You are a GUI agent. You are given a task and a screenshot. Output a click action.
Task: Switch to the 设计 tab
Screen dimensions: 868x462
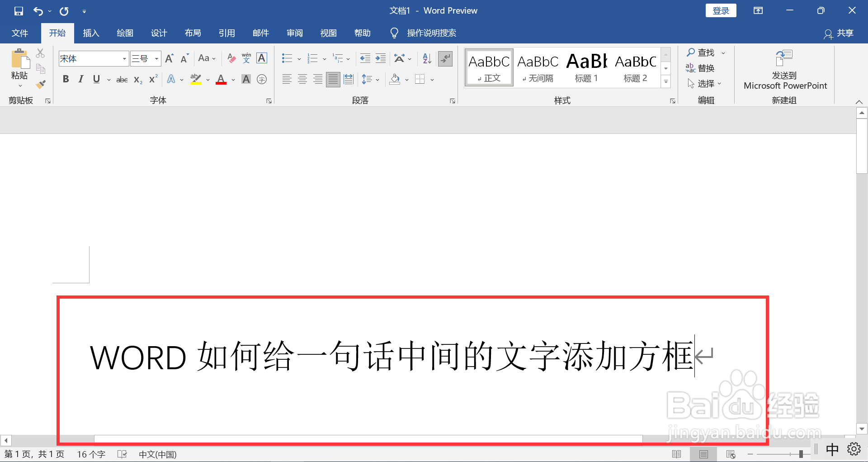click(159, 33)
